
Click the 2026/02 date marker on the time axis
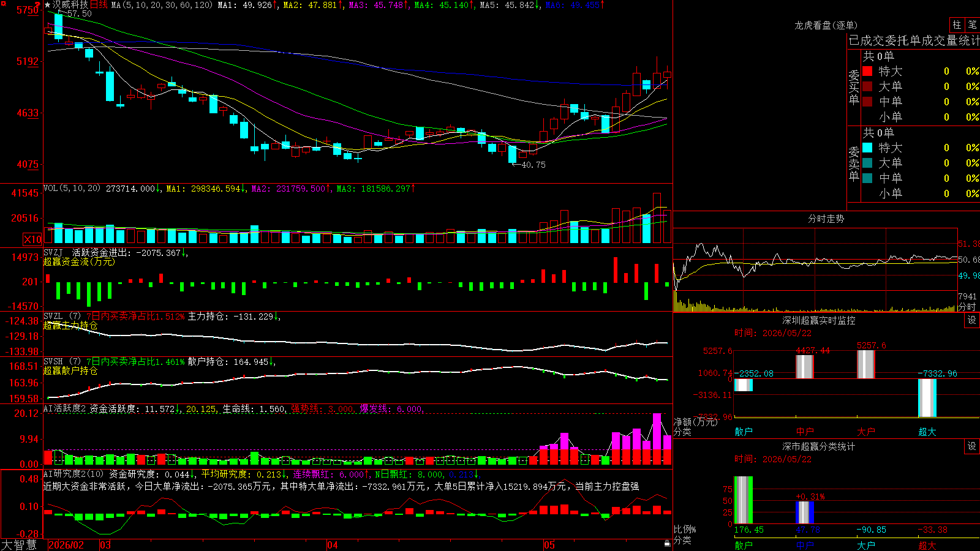[66, 545]
